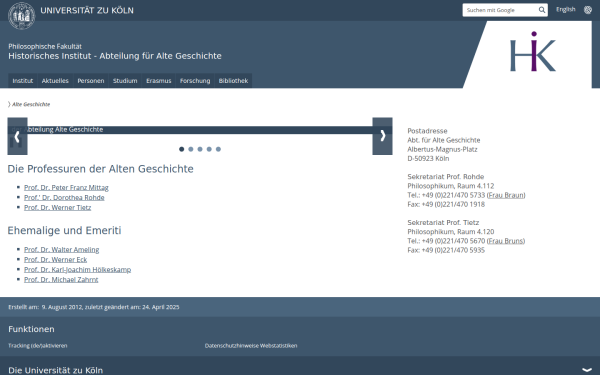The width and height of the screenshot is (600, 375).
Task: Open Prof. Dr. Werner Eck link
Action: point(55,259)
